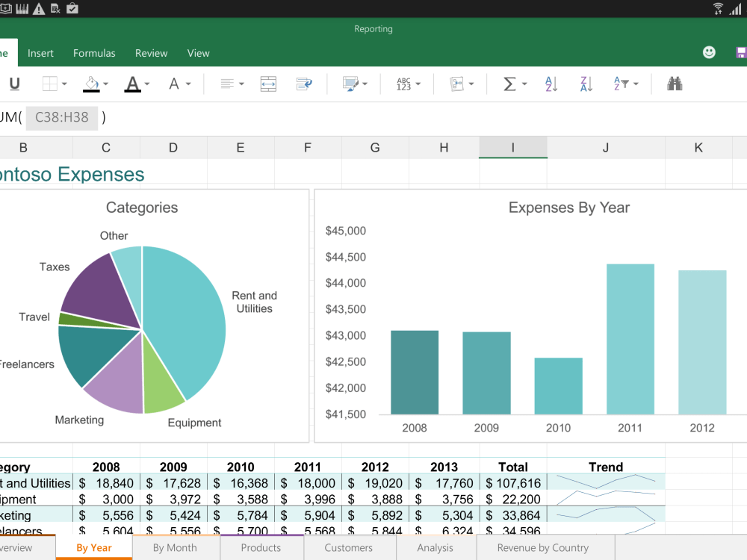Open the By Month sheet tab
The width and height of the screenshot is (747, 560).
[x=175, y=547]
